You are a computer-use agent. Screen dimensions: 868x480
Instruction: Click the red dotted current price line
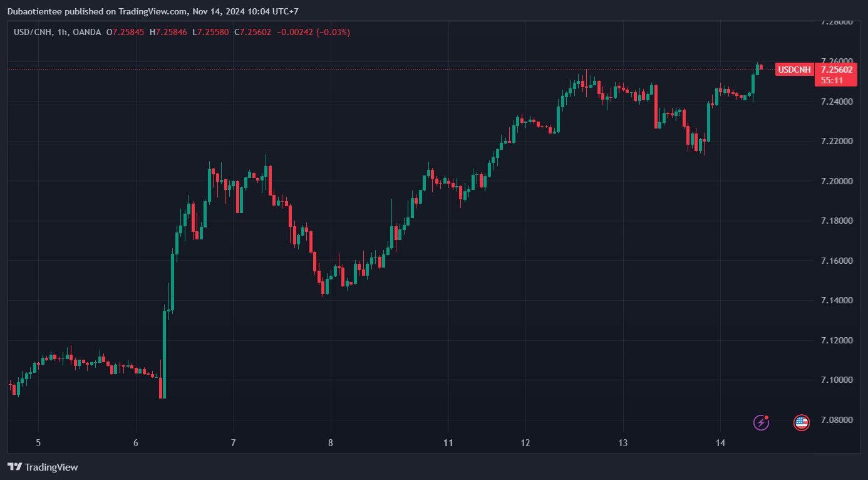coord(388,69)
